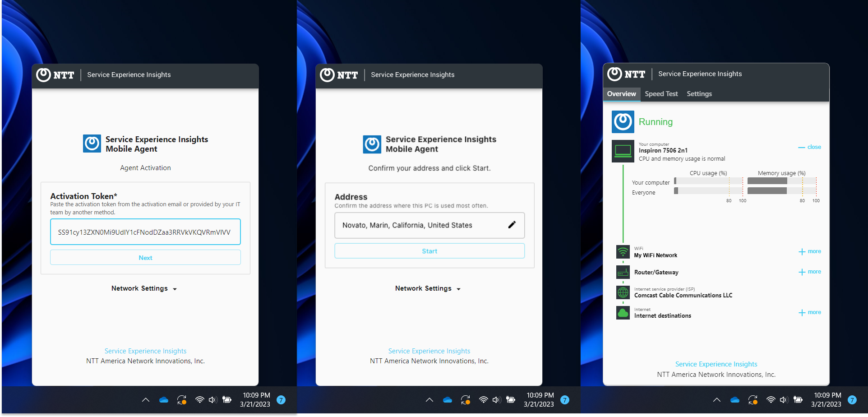Screen dimensions: 868x417
Task: Click Your computer CPU usage bar
Action: [x=708, y=181]
